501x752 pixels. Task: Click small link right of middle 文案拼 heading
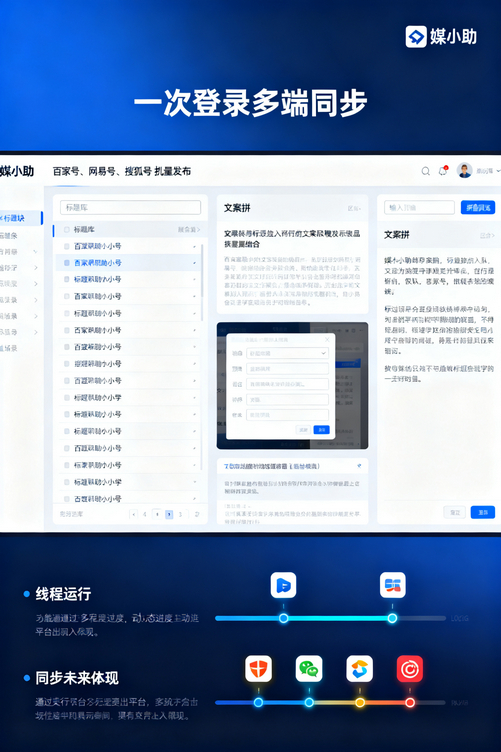[x=354, y=208]
